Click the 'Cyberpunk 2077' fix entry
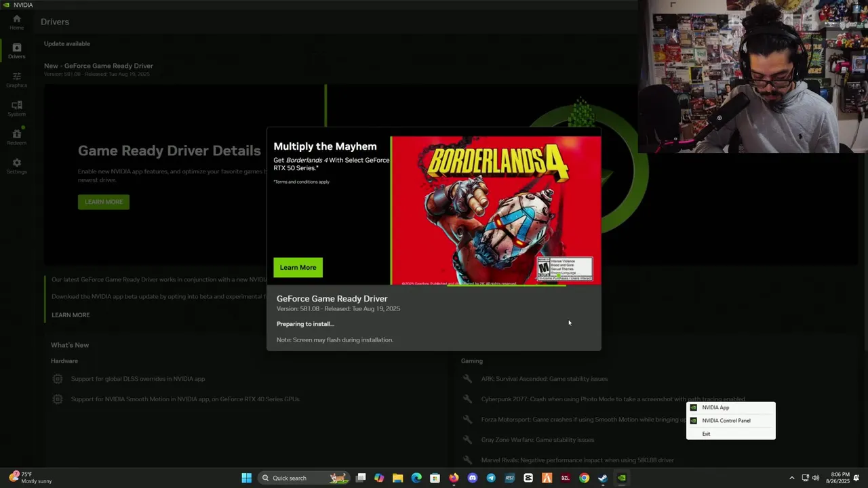This screenshot has width=868, height=488. coord(613,399)
